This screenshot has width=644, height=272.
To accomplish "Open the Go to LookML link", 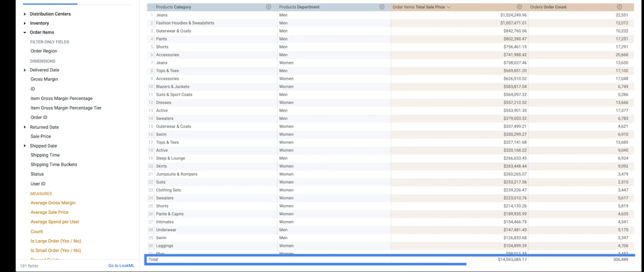I will click(x=121, y=265).
